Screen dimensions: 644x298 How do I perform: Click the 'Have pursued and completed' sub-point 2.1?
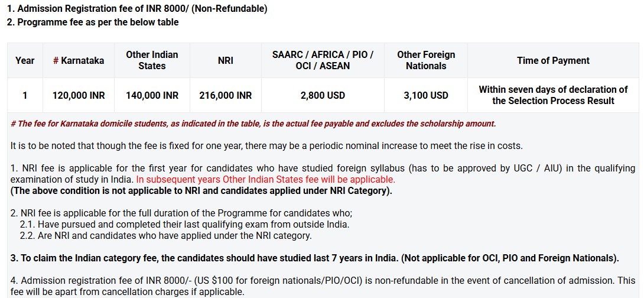coord(184,224)
